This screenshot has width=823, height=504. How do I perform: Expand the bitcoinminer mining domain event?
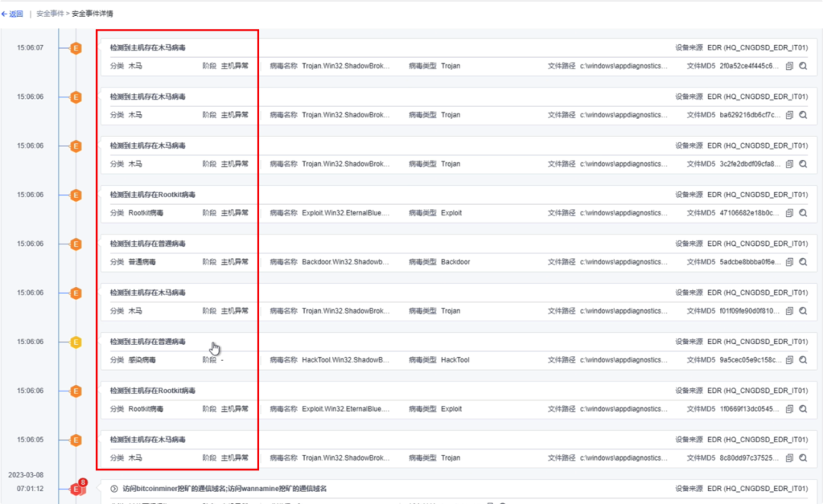(114, 489)
